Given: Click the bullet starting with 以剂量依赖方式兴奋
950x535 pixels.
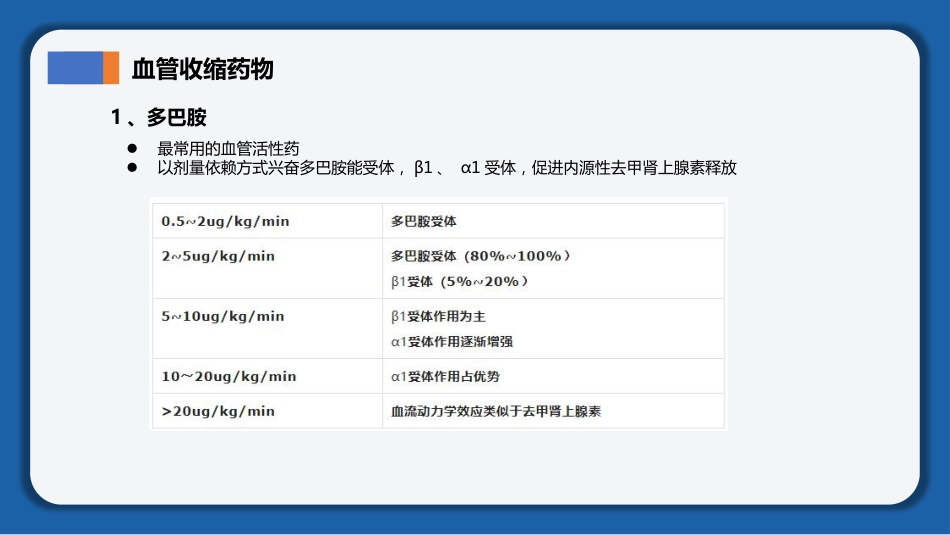Looking at the screenshot, I should (447, 168).
